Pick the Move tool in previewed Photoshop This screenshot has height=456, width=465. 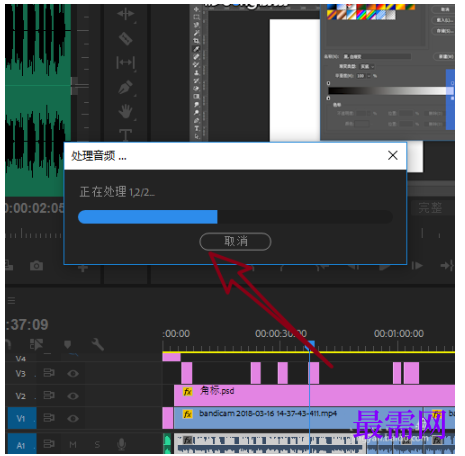click(x=197, y=9)
